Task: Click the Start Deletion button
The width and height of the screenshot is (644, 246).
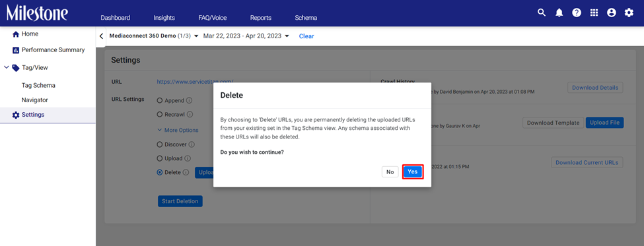Action: (180, 201)
